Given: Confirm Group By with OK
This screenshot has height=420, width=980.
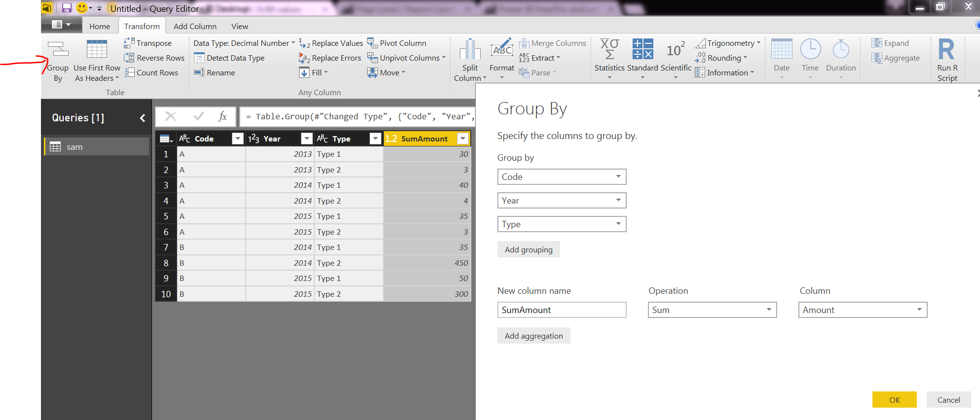Looking at the screenshot, I should tap(895, 400).
